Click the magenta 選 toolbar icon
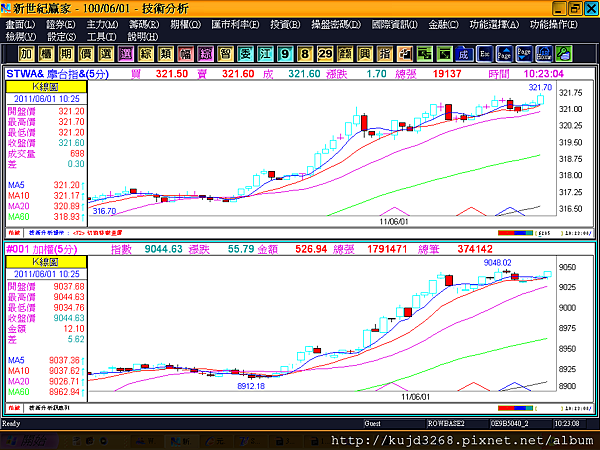The image size is (600, 450). (x=126, y=54)
